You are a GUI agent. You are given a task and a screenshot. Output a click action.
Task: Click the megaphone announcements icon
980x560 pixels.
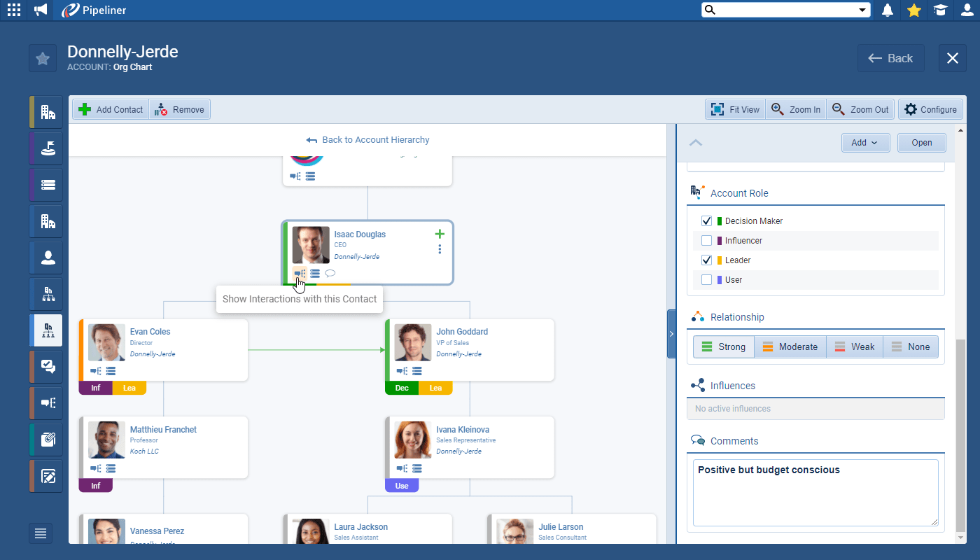[41, 10]
